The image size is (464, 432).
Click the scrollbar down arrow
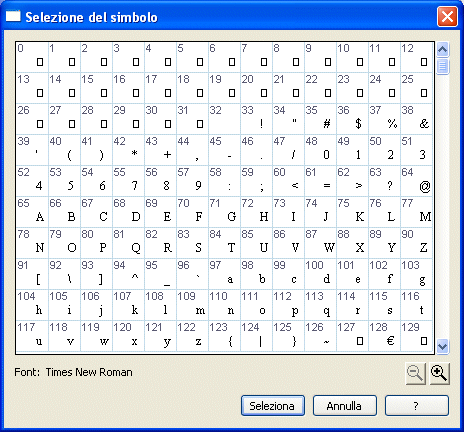(x=442, y=346)
